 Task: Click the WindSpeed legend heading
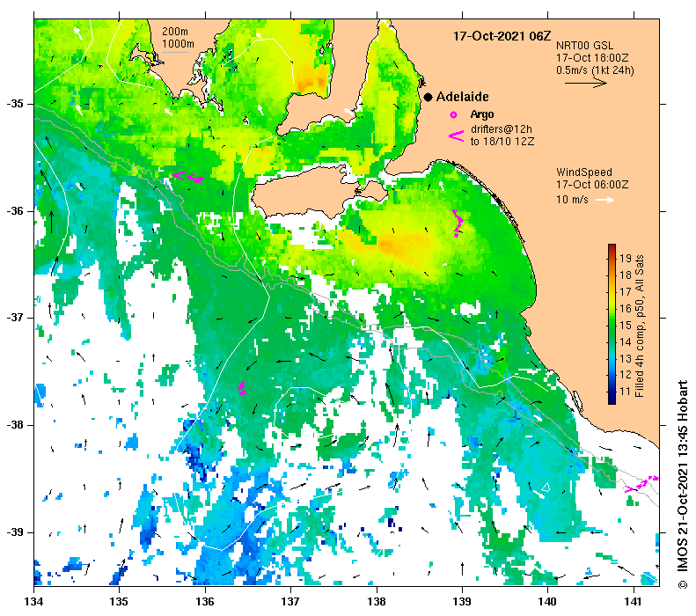point(584,172)
